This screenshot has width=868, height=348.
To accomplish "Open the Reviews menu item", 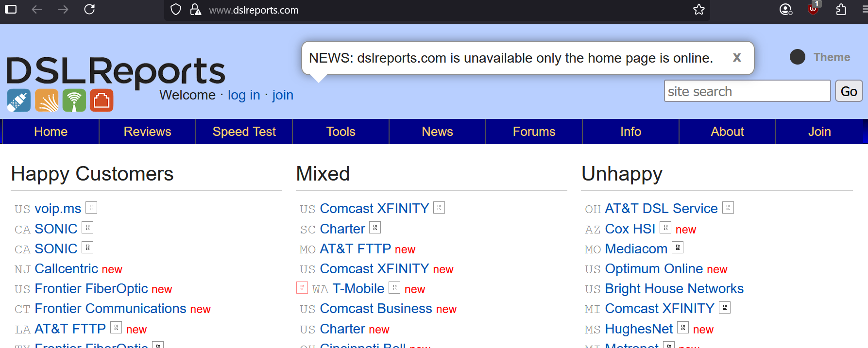I will coord(147,132).
